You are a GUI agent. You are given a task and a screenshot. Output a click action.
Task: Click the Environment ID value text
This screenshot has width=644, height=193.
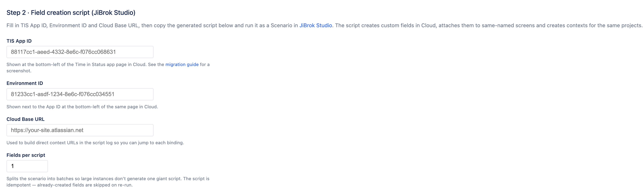[62, 94]
